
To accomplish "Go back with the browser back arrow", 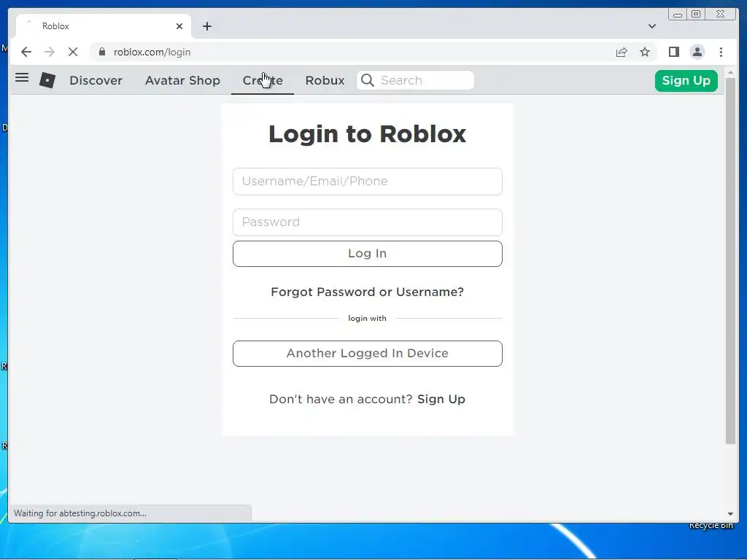I will (x=26, y=52).
